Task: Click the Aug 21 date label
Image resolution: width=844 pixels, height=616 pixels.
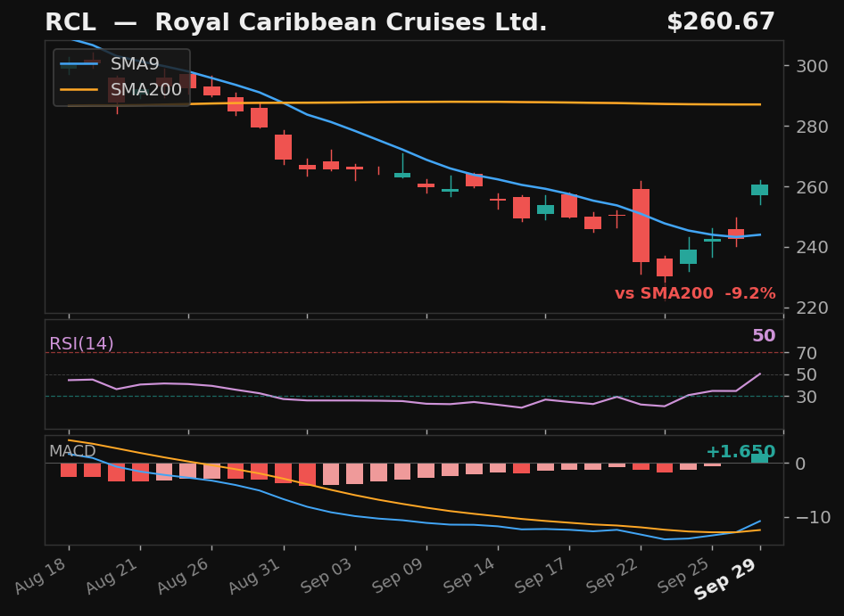Action: tap(113, 576)
